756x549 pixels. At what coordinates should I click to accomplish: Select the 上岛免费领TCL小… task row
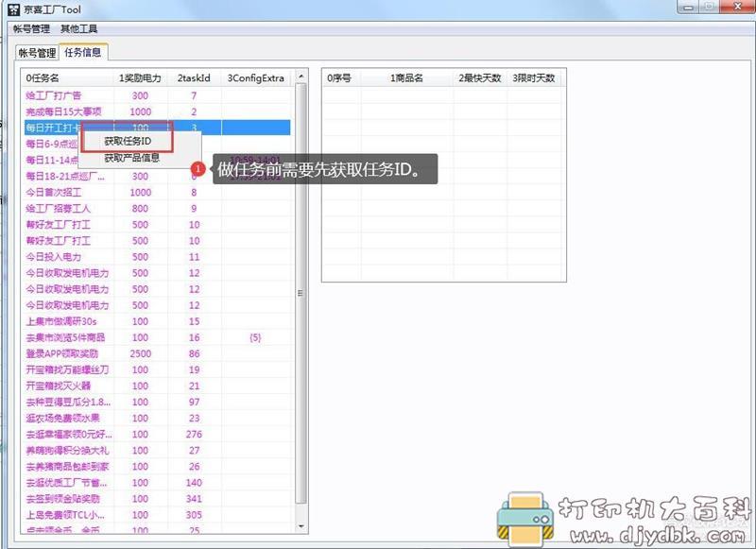click(156, 515)
